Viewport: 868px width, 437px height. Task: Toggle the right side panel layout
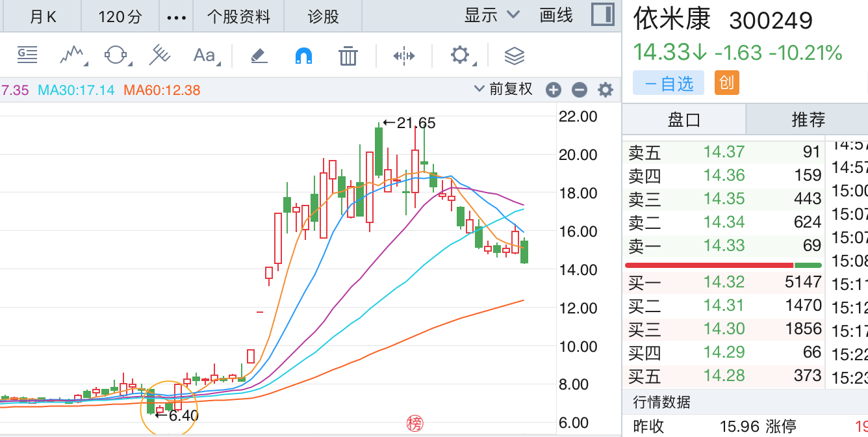tap(602, 14)
